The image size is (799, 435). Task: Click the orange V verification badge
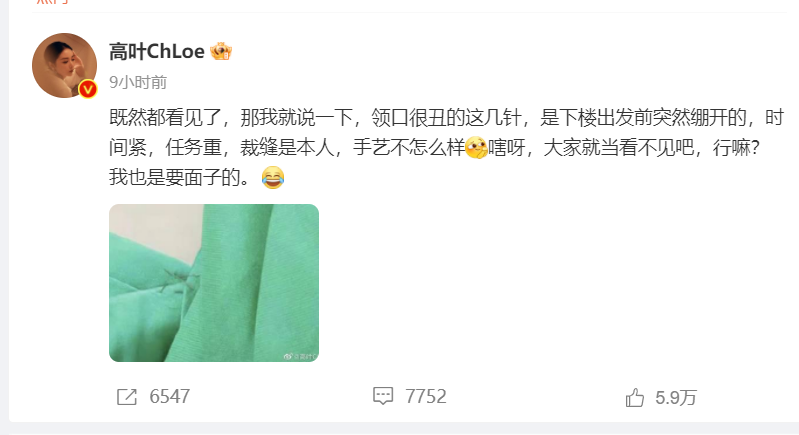click(88, 89)
